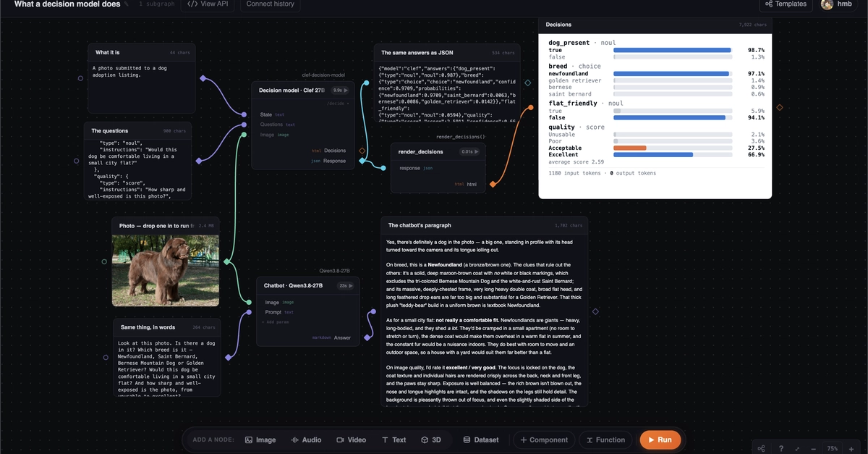Image resolution: width=868 pixels, height=454 pixels.
Task: Add a Dataset node
Action: tap(481, 440)
